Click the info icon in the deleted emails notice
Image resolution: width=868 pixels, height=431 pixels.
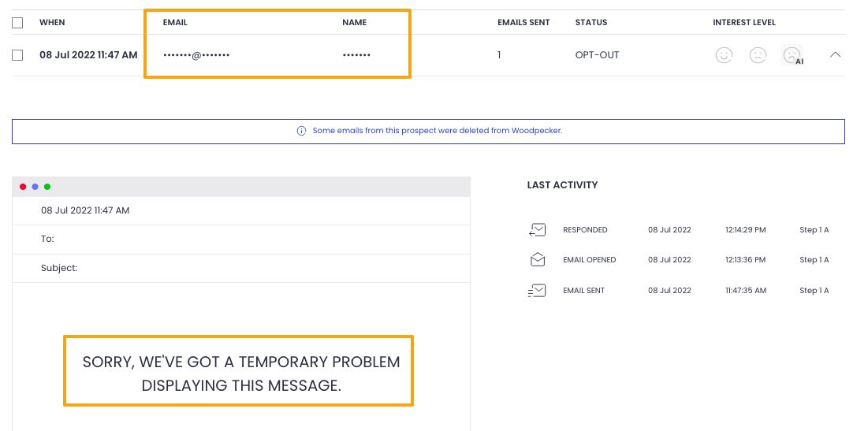[301, 131]
